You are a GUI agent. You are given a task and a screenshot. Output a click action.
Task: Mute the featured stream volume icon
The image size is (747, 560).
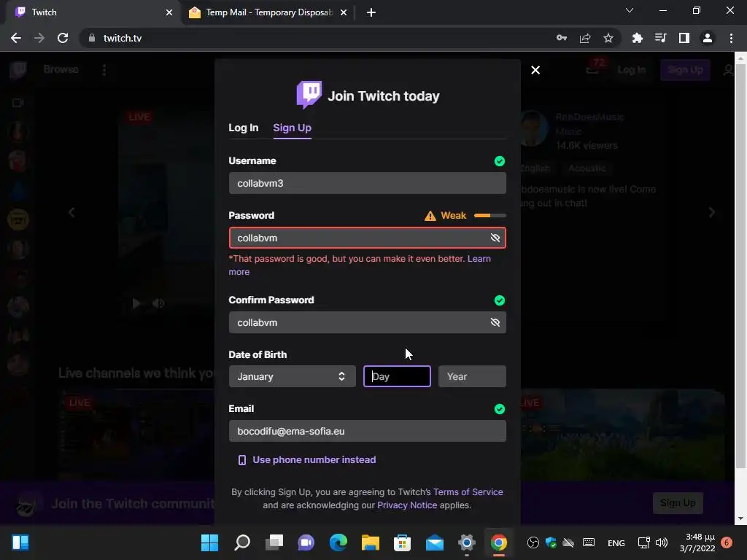[158, 303]
